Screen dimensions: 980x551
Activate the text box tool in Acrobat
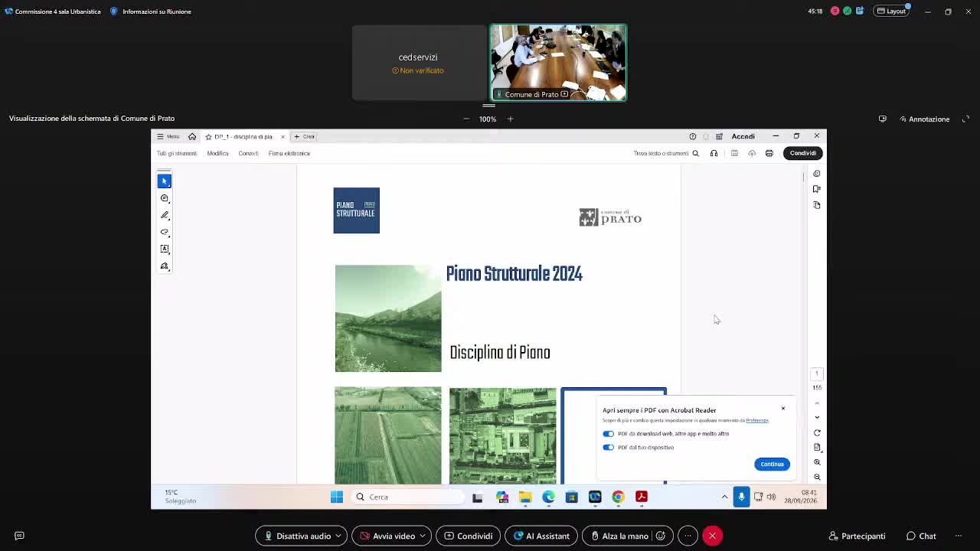point(165,249)
